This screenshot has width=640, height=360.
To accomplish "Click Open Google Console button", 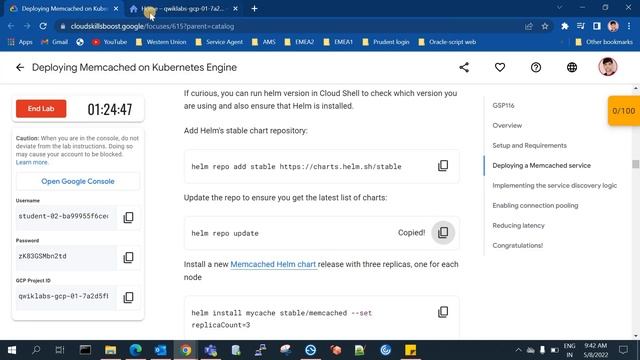I will click(78, 181).
